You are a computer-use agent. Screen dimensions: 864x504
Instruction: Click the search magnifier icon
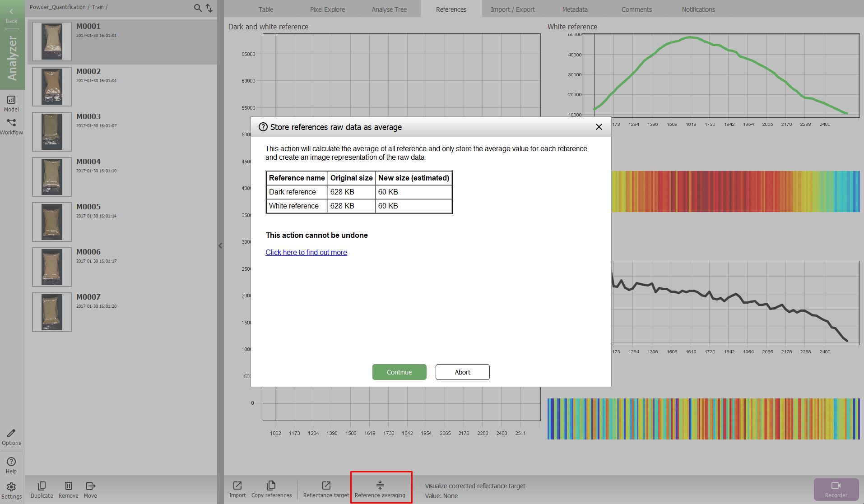click(198, 8)
